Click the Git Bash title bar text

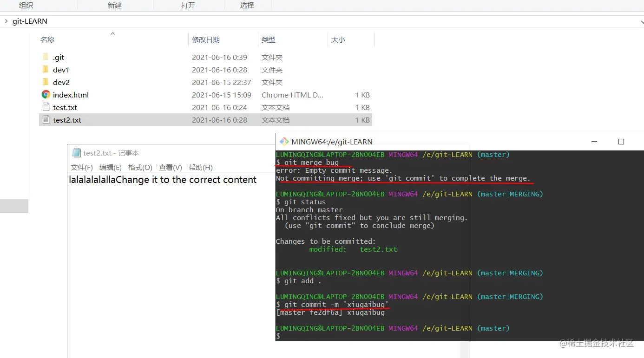point(332,142)
